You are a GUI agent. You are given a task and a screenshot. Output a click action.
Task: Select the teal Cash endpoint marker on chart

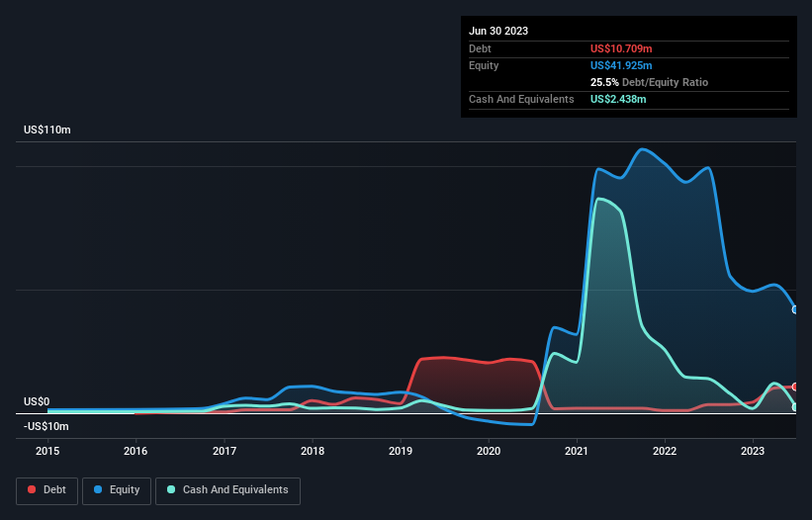(x=795, y=407)
